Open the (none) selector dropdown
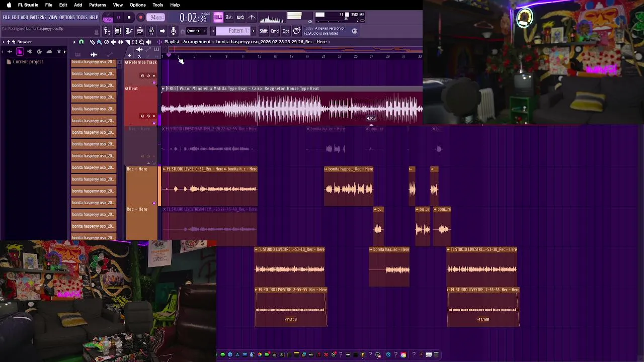The image size is (644, 362). (x=196, y=31)
